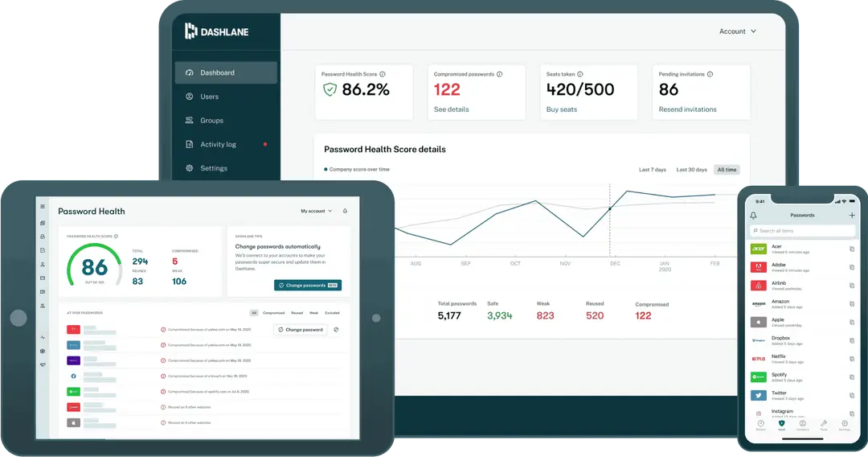This screenshot has width=868, height=457.
Task: Open the Activity log section
Action: (226, 144)
